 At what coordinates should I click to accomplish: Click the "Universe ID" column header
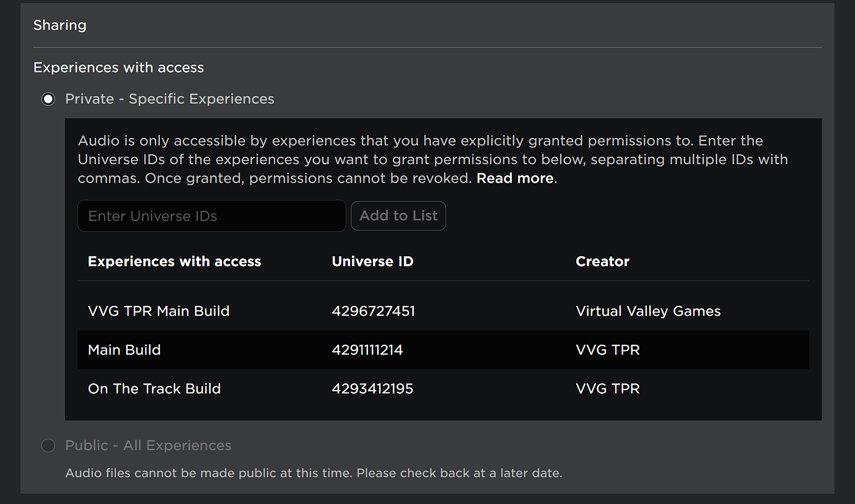[372, 261]
